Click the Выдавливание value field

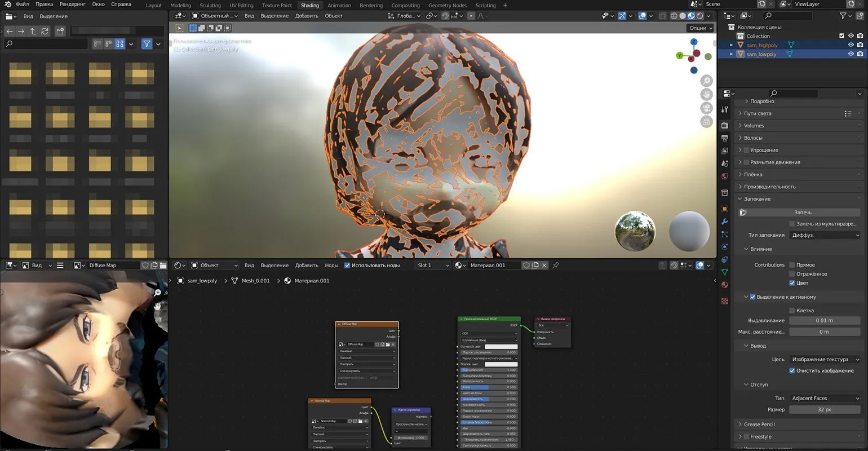tap(824, 321)
